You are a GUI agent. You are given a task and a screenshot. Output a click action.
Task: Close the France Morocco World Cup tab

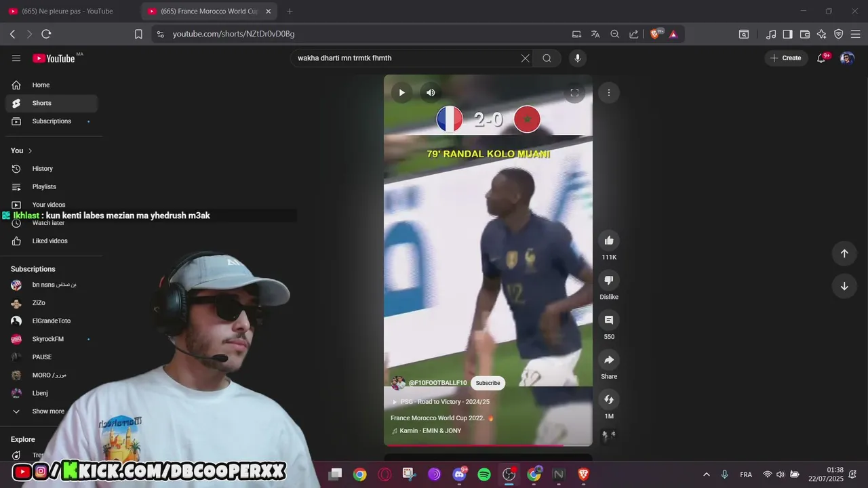click(268, 11)
